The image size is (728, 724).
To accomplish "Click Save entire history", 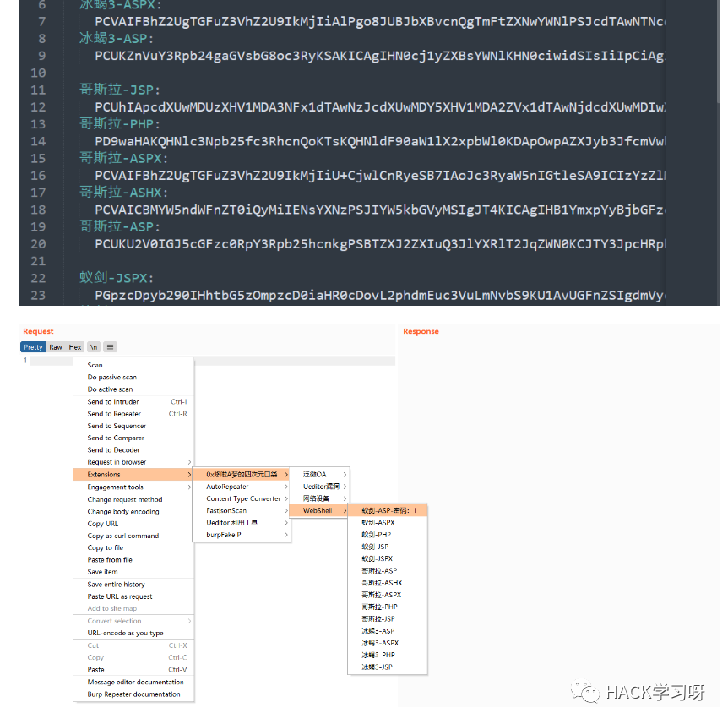I will [133, 585].
